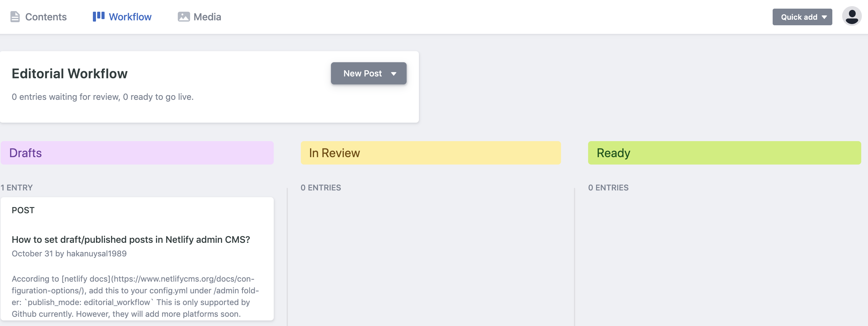Click the Workflow columns icon

pos(98,17)
